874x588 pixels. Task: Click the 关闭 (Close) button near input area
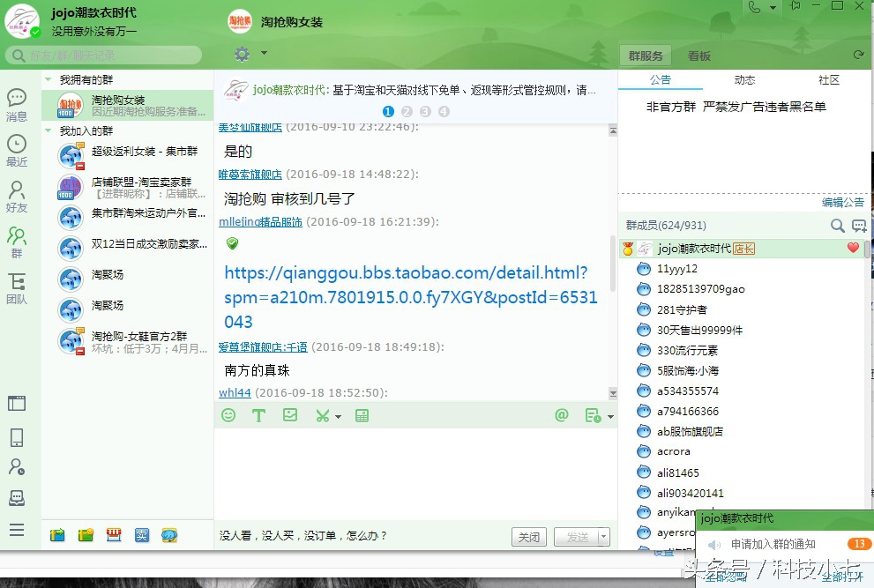coord(528,536)
